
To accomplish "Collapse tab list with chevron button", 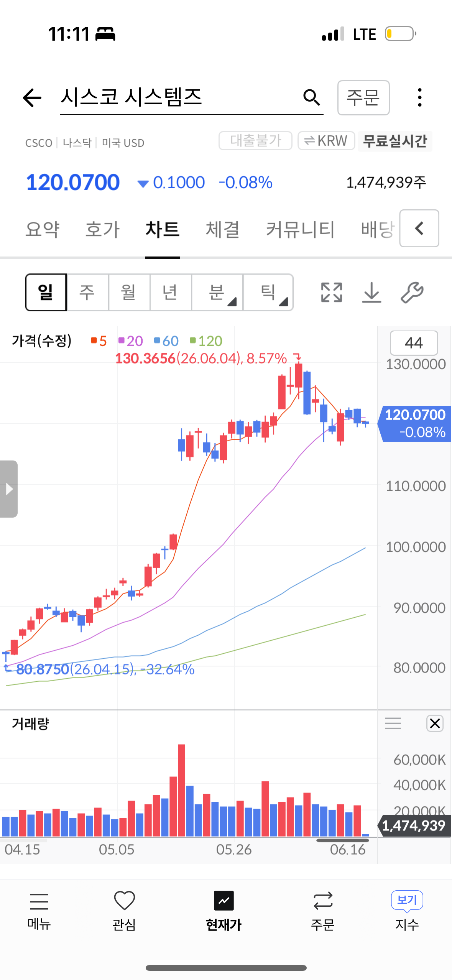I will (419, 228).
